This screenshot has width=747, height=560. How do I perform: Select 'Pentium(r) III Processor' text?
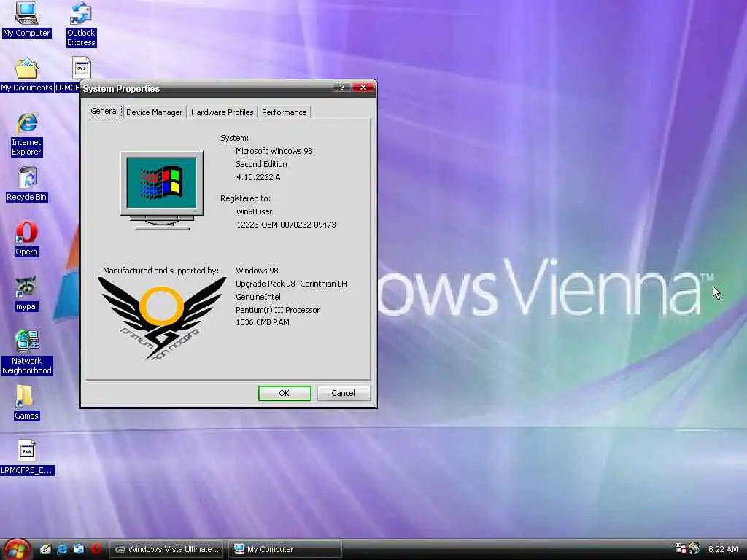(277, 310)
